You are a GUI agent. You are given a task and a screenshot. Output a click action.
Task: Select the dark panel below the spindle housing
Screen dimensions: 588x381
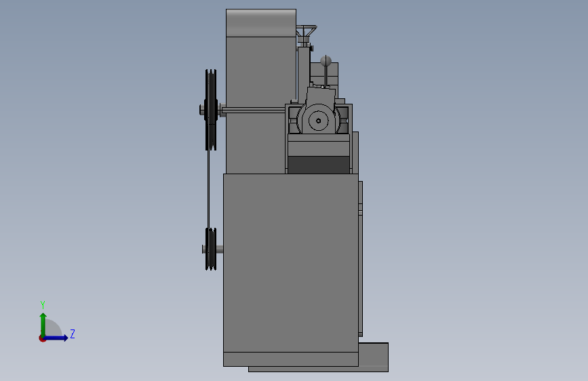pos(318,165)
